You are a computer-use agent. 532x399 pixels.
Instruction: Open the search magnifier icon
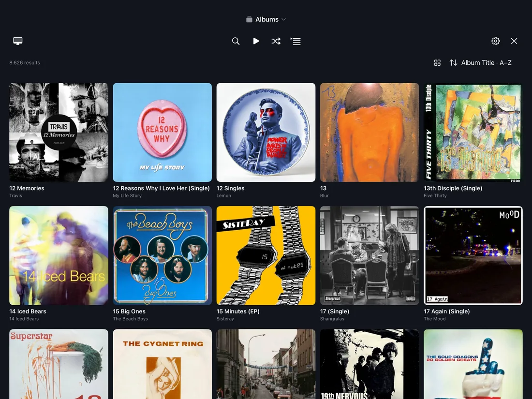click(x=236, y=41)
